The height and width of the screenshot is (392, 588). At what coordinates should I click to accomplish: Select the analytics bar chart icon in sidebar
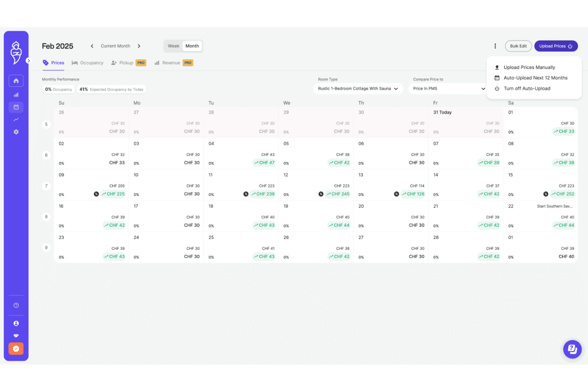(x=16, y=95)
